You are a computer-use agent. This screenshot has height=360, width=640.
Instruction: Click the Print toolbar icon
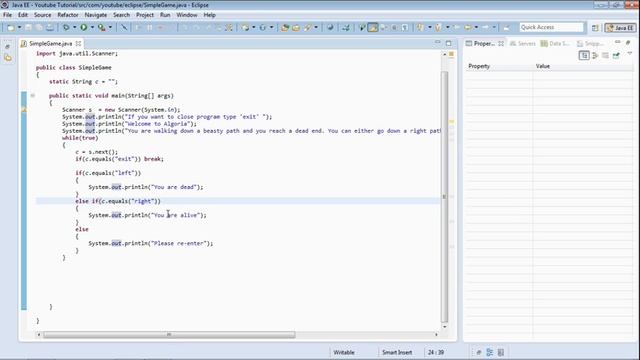(x=49, y=27)
